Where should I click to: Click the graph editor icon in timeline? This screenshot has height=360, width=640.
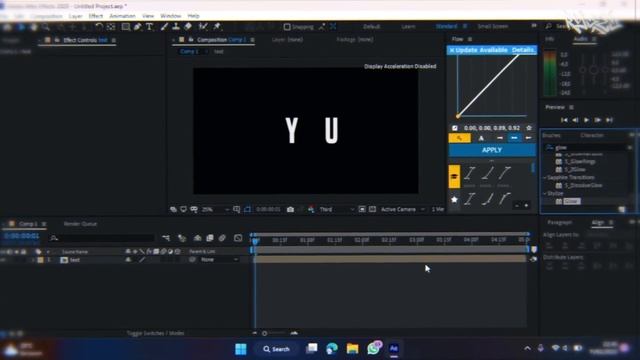(238, 238)
